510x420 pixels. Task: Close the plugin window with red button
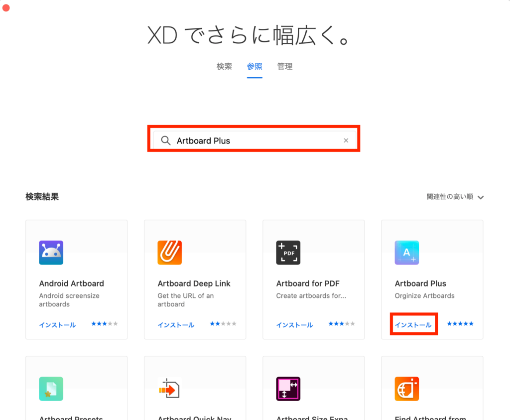coord(6,7)
